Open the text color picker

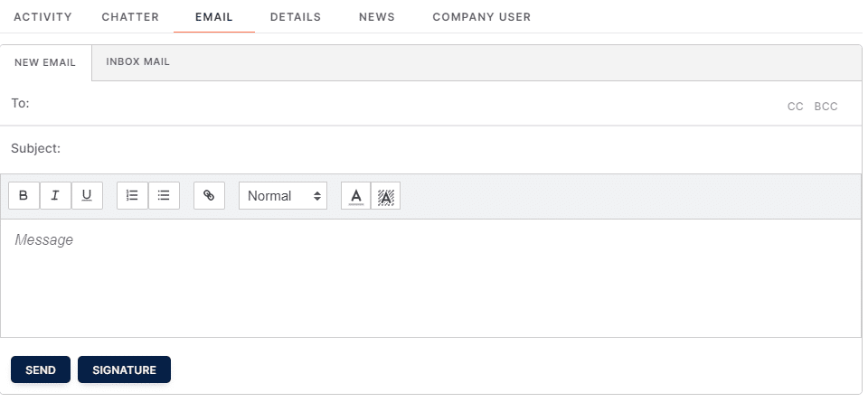pos(356,196)
